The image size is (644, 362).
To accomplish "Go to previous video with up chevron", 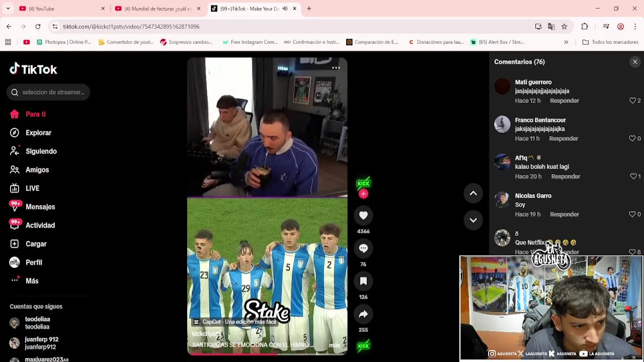I will click(x=473, y=193).
